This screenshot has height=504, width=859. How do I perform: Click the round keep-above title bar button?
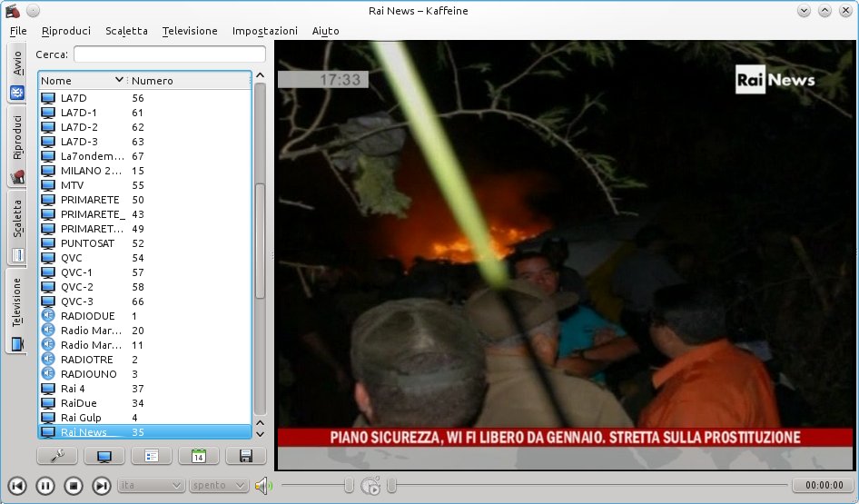click(x=33, y=10)
